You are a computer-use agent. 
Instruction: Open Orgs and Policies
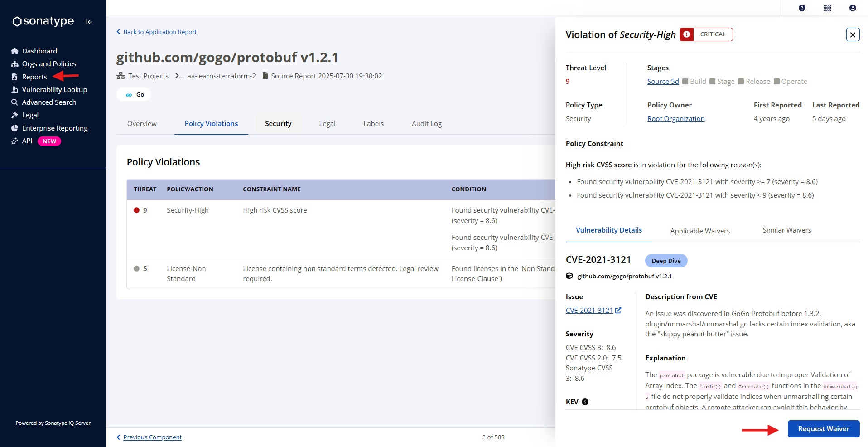[x=49, y=64]
